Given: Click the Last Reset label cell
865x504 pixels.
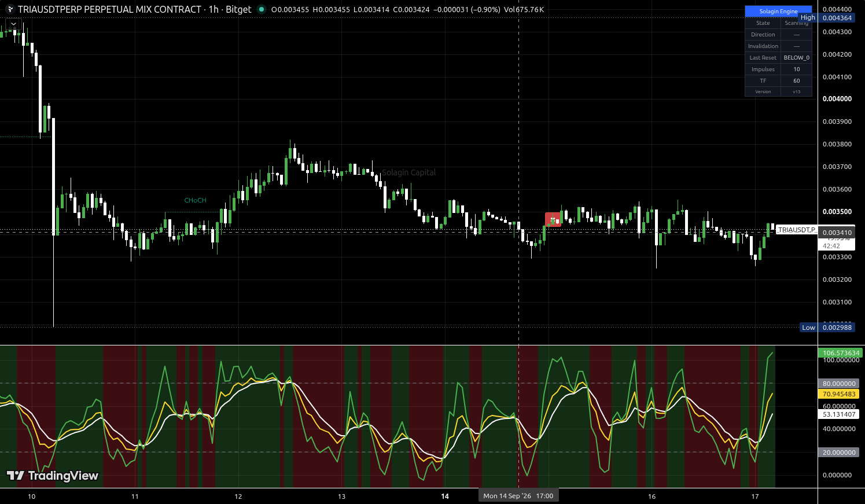Looking at the screenshot, I should [x=763, y=58].
